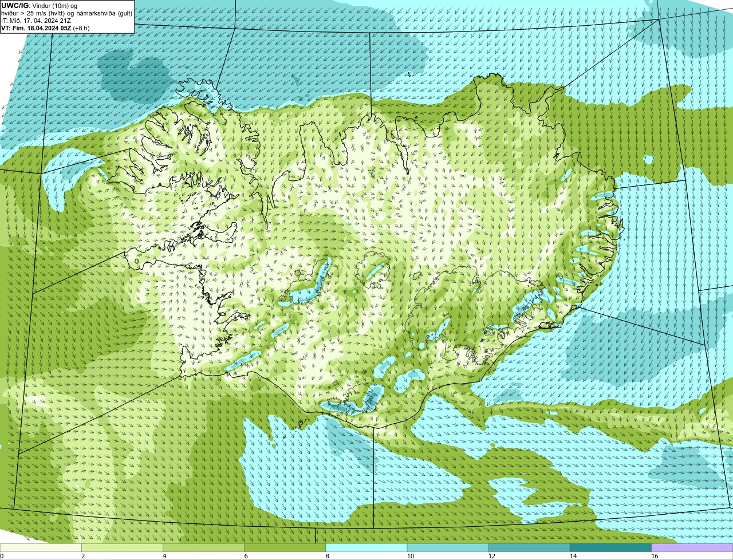Click the 10–12 m/s turquoise legend segment
Screen dimensions: 733x560
coord(448,547)
